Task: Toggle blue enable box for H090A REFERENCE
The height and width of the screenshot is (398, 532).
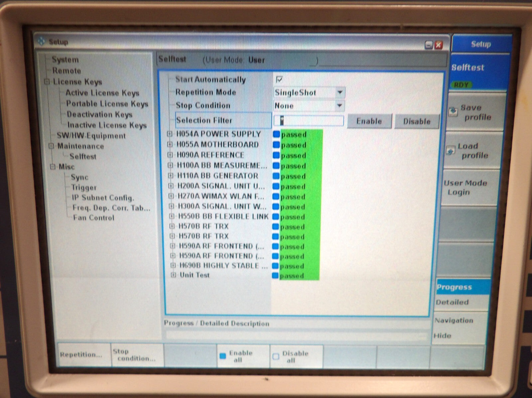Action: 276,155
